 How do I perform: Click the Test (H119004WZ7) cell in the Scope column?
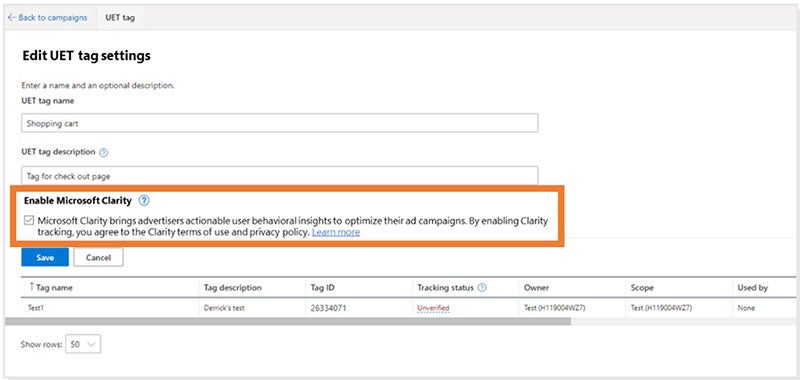661,308
